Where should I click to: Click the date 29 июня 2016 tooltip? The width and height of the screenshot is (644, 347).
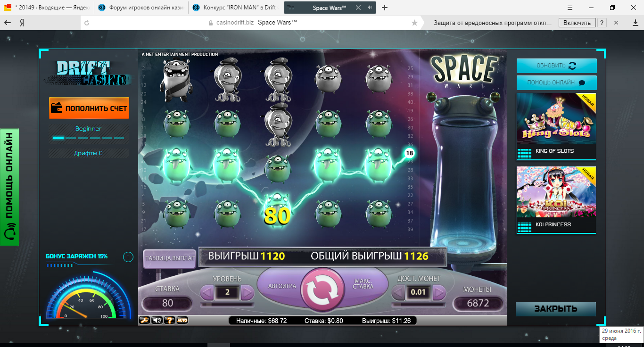[621, 334]
